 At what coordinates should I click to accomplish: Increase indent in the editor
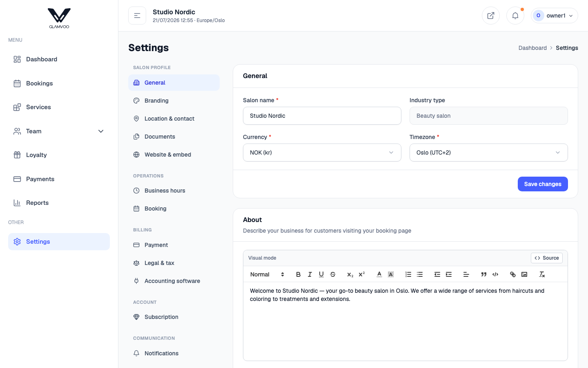(449, 274)
